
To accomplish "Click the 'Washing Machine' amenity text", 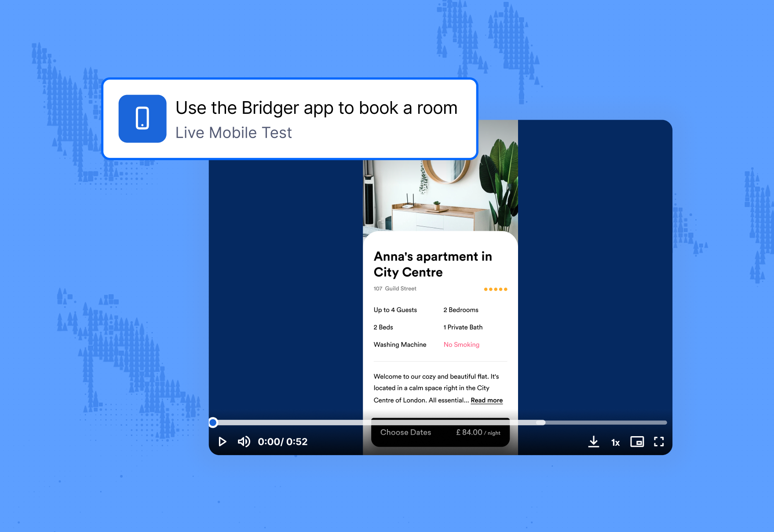I will tap(400, 345).
